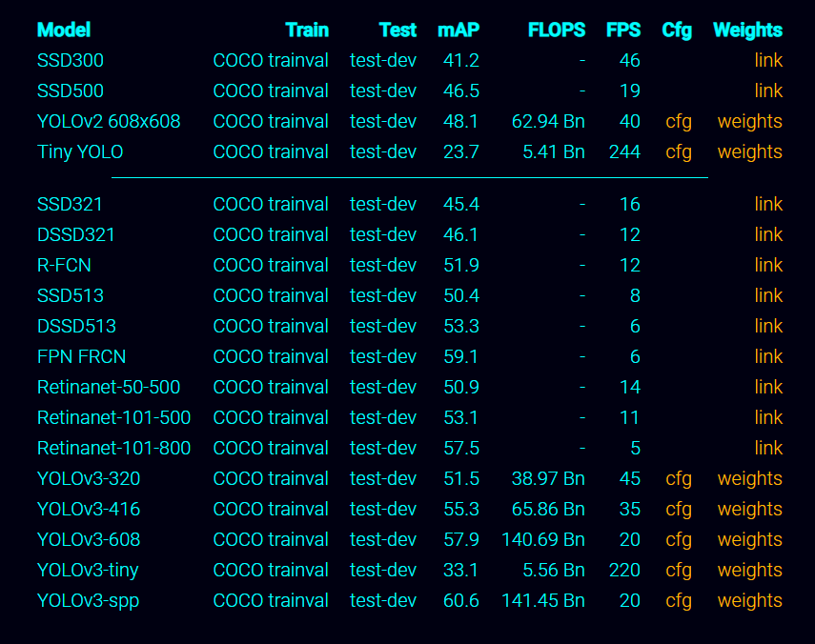
Task: Open the Retinanet-101-800 link
Action: tap(768, 448)
